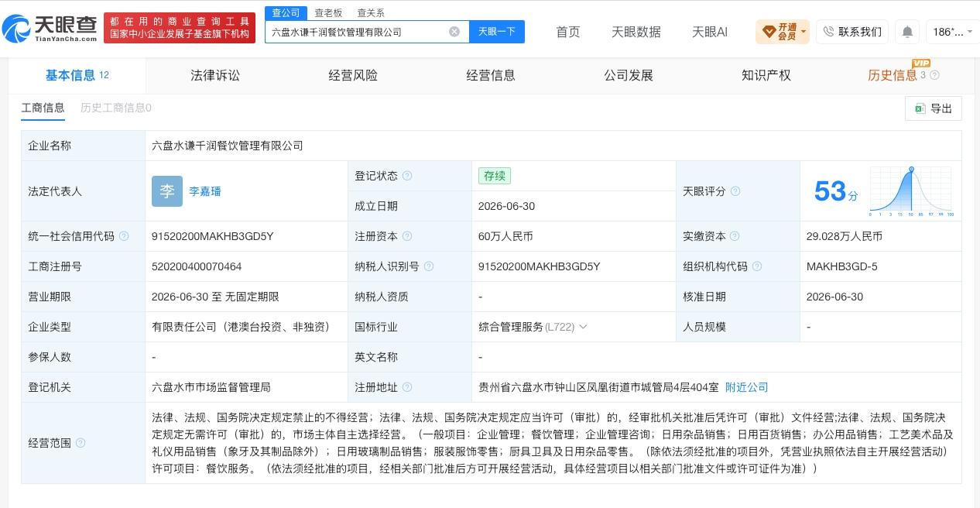Open legal representative 李嘉瑶 link
This screenshot has height=508, width=980.
pos(205,191)
